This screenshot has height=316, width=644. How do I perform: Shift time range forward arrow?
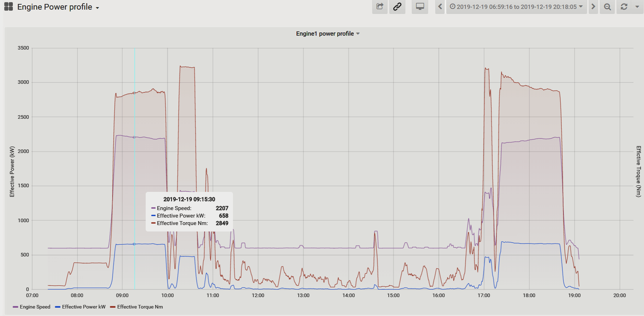(x=593, y=6)
